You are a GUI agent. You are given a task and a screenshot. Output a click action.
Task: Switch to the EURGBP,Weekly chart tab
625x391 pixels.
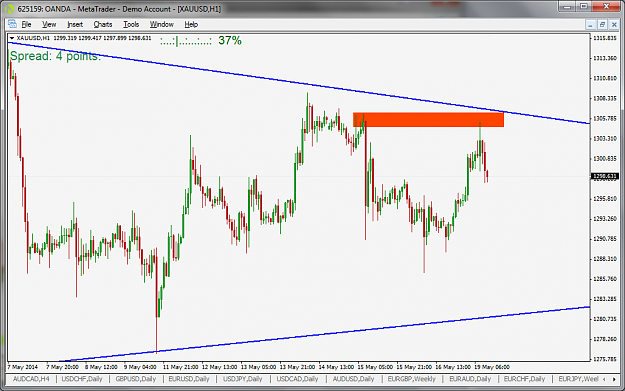pyautogui.click(x=411, y=379)
